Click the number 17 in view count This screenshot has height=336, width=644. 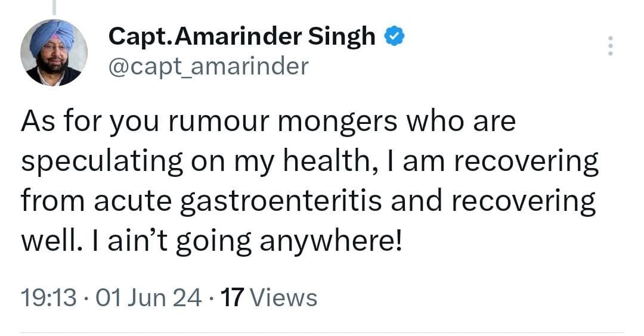coord(233,297)
